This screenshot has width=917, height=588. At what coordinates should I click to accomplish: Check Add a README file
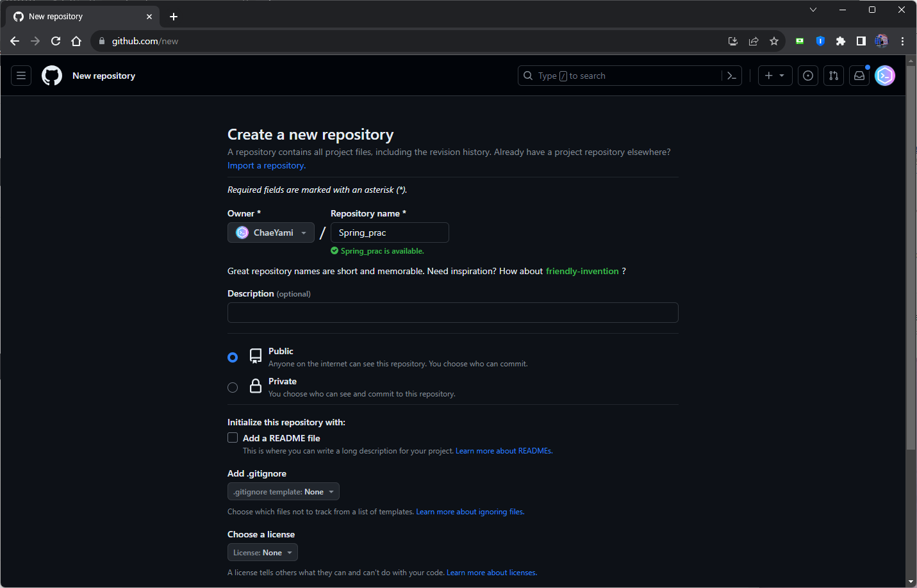233,437
